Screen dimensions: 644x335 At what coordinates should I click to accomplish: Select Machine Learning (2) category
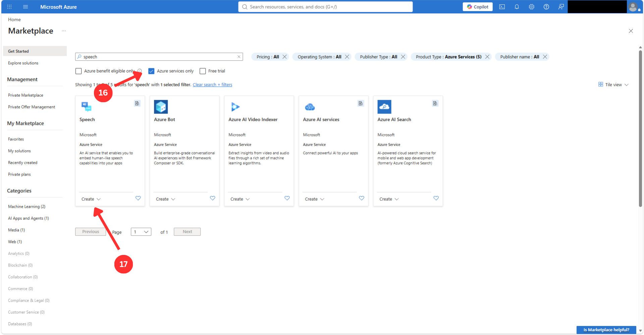click(27, 207)
